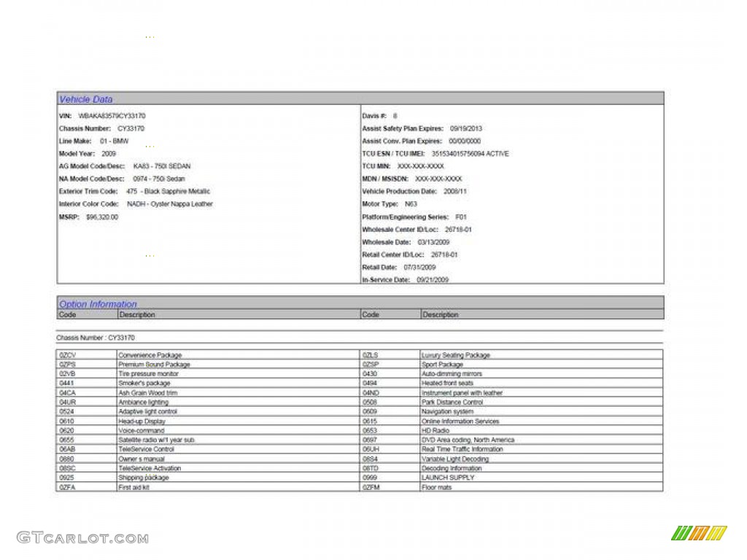Click option code 0ZCV
This screenshot has height=560, width=747.
(x=68, y=355)
